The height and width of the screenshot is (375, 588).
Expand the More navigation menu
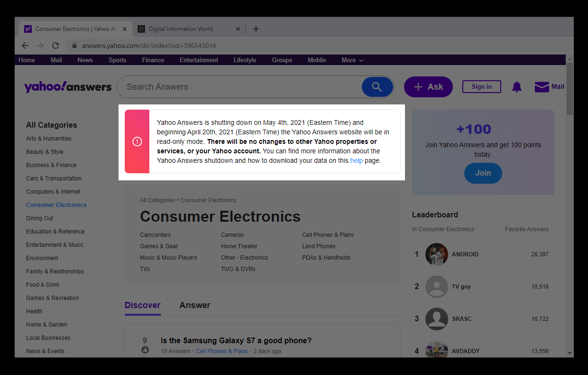(x=352, y=60)
